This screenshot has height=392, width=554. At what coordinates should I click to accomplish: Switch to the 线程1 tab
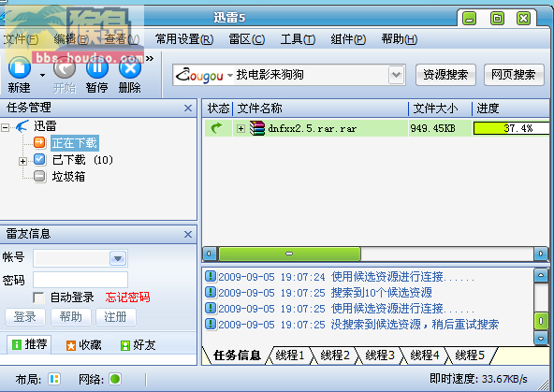click(290, 355)
